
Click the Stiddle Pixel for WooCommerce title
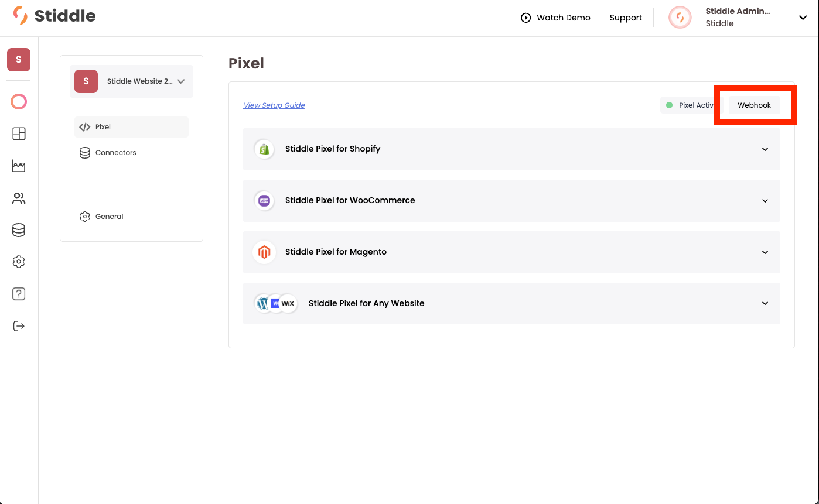coord(350,200)
